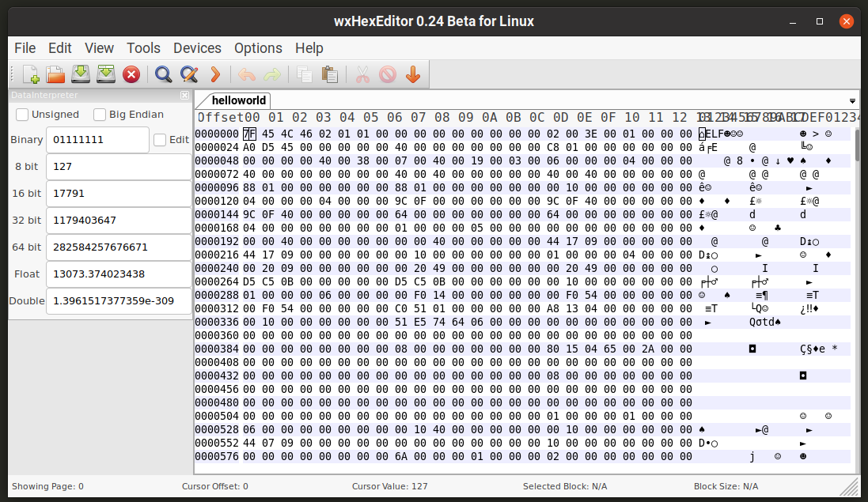Open the Devices menu
This screenshot has width=868, height=502.
(x=197, y=48)
